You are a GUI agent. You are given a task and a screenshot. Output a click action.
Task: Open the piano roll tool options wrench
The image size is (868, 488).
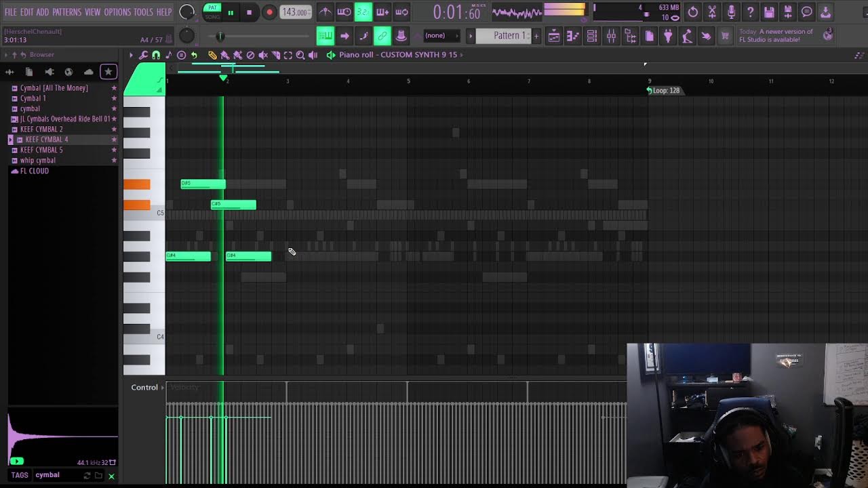(x=144, y=55)
